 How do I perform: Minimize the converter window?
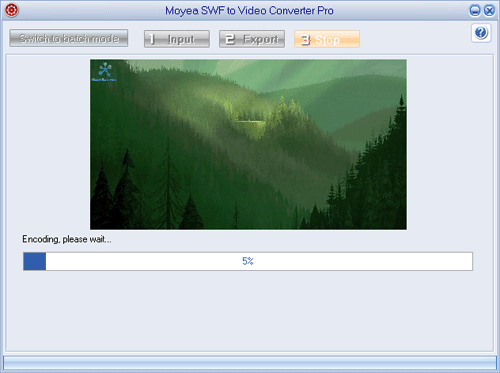475,11
